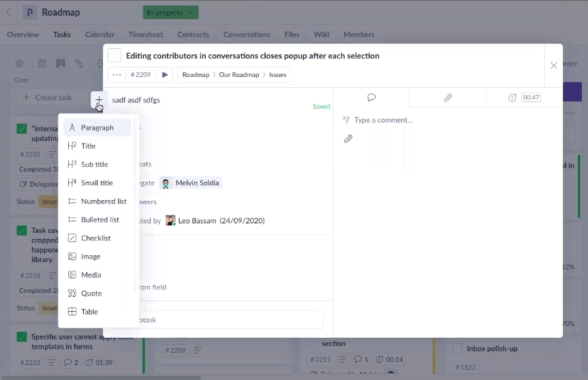Uncheck the "interna updating" task checkbox
This screenshot has width=588, height=380.
(22, 129)
